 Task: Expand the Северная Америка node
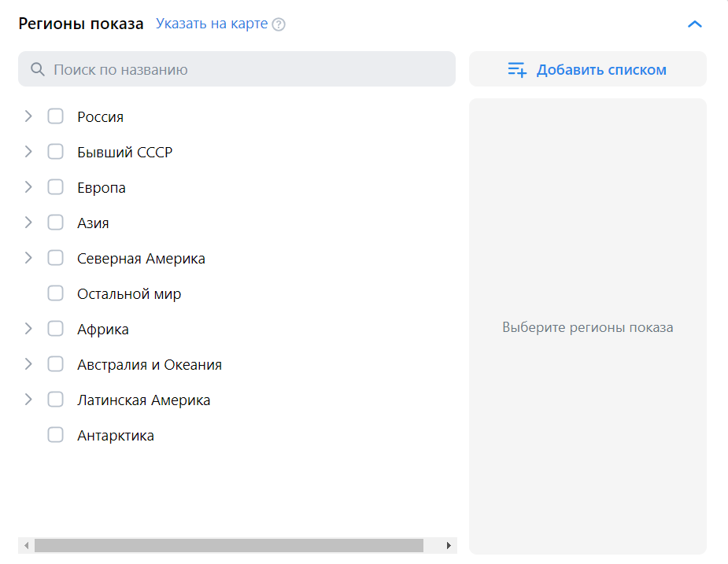coord(28,258)
